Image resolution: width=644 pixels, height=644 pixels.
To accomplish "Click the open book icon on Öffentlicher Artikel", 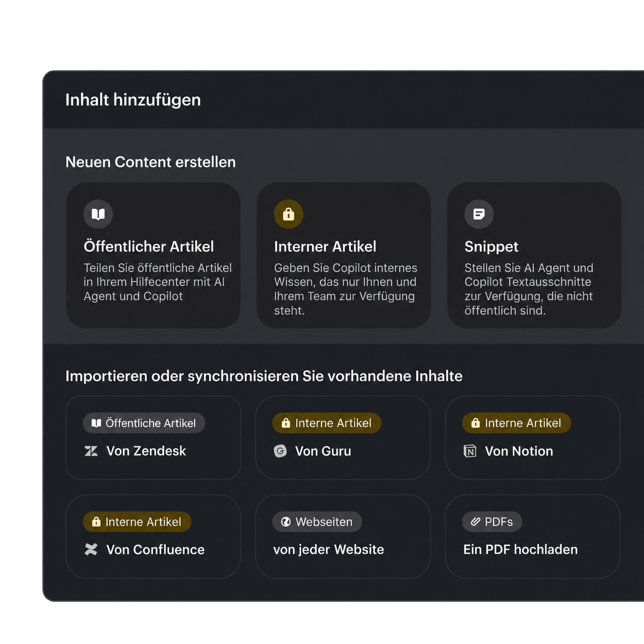I will click(x=98, y=214).
